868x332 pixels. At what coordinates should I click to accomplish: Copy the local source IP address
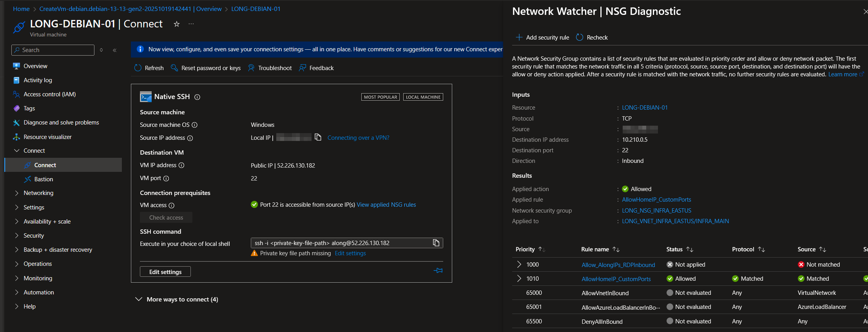click(x=318, y=137)
